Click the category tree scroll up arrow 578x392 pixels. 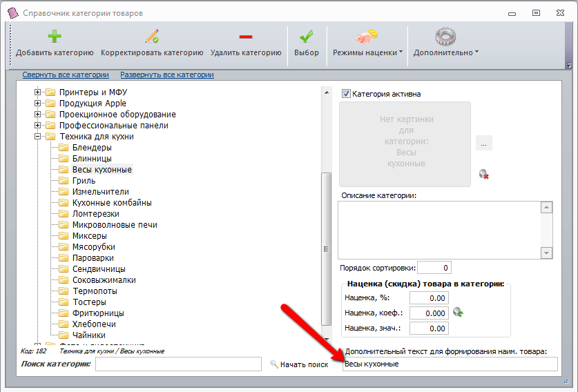pos(327,92)
